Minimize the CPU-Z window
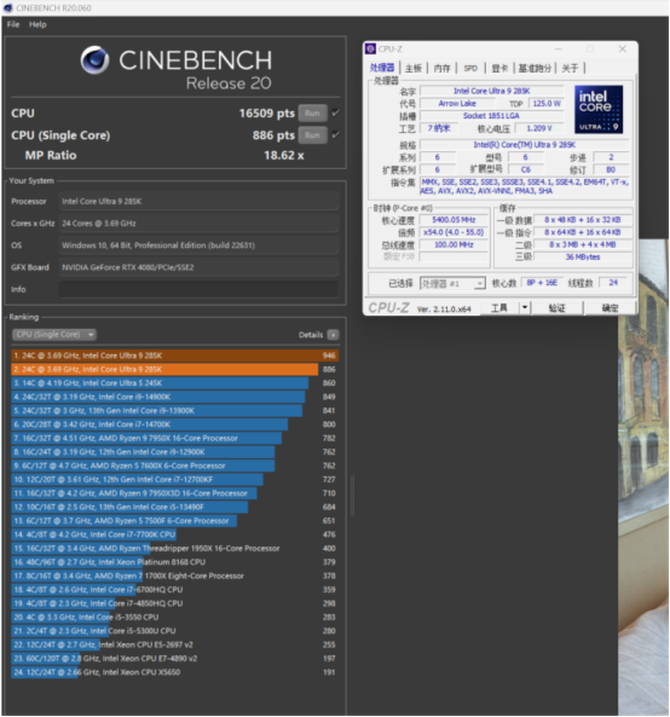The image size is (670, 717). click(558, 48)
